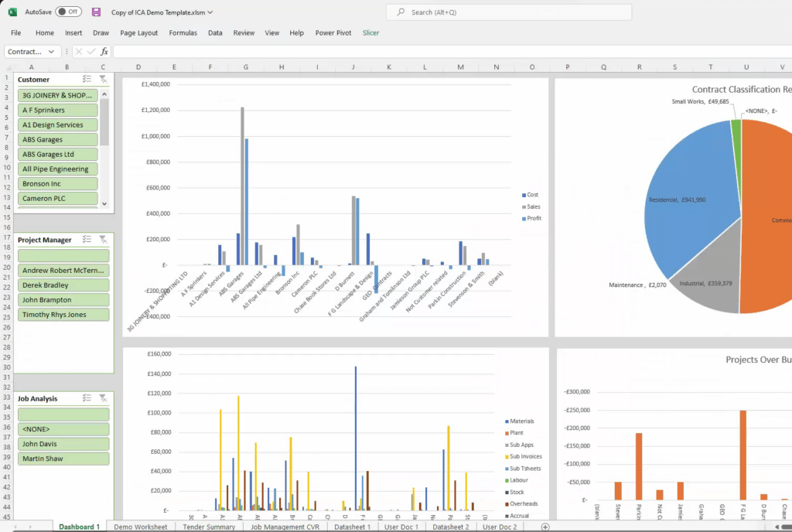
Task: Click the purple Save icon
Action: point(96,12)
